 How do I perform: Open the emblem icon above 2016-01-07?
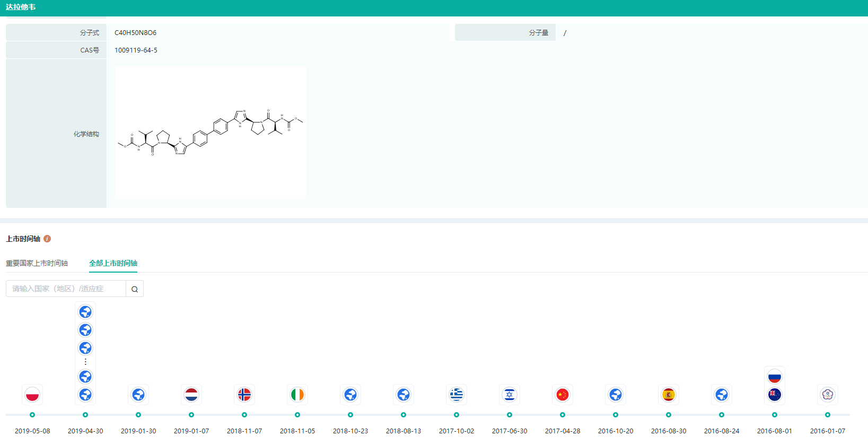828,395
